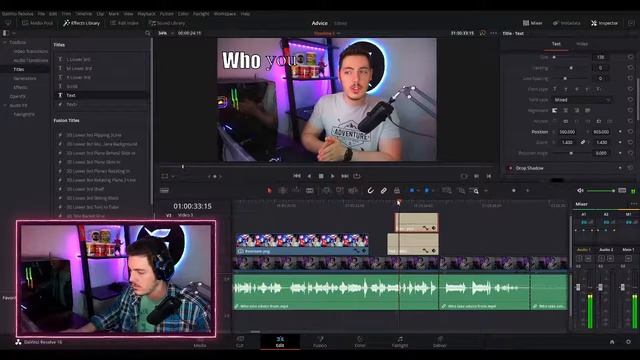The width and height of the screenshot is (640, 360).
Task: Switch to the Text tab in Inspector
Action: (556, 44)
